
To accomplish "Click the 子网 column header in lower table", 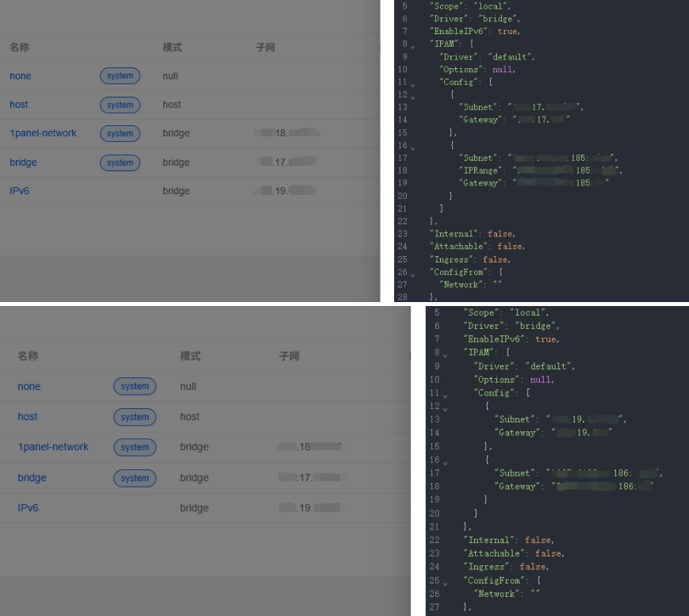I will (x=289, y=356).
